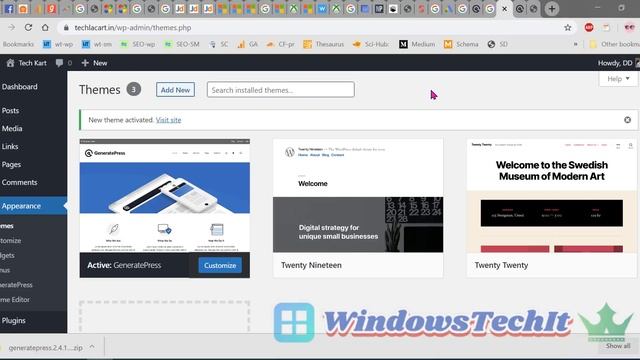Click Show all downloads
Image resolution: width=640 pixels, height=360 pixels.
618,346
